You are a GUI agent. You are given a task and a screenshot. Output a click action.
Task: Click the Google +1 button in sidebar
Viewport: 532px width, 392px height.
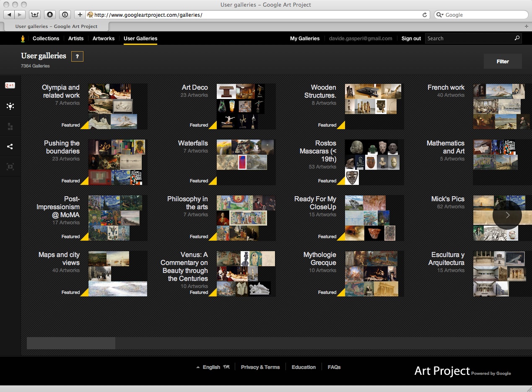(x=10, y=86)
